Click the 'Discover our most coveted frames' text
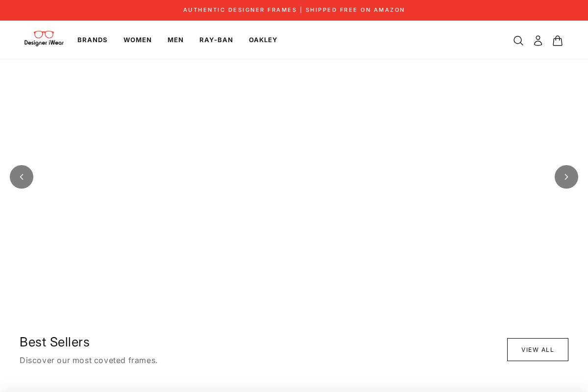 pos(89,360)
